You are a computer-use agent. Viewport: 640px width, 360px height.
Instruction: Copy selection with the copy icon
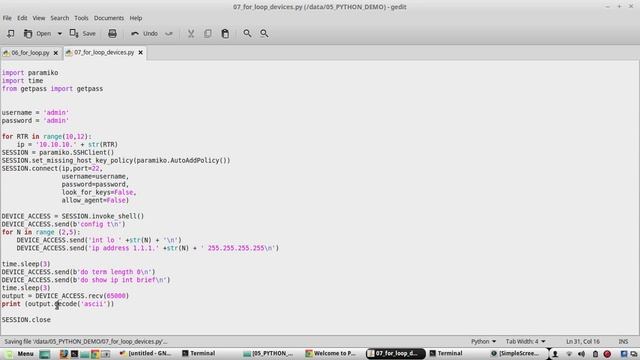pos(208,33)
